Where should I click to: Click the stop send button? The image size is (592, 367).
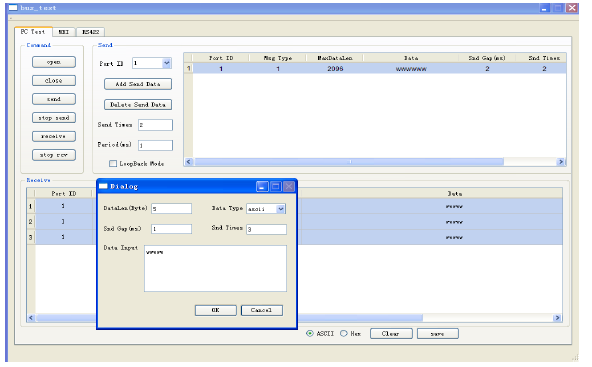tap(54, 118)
